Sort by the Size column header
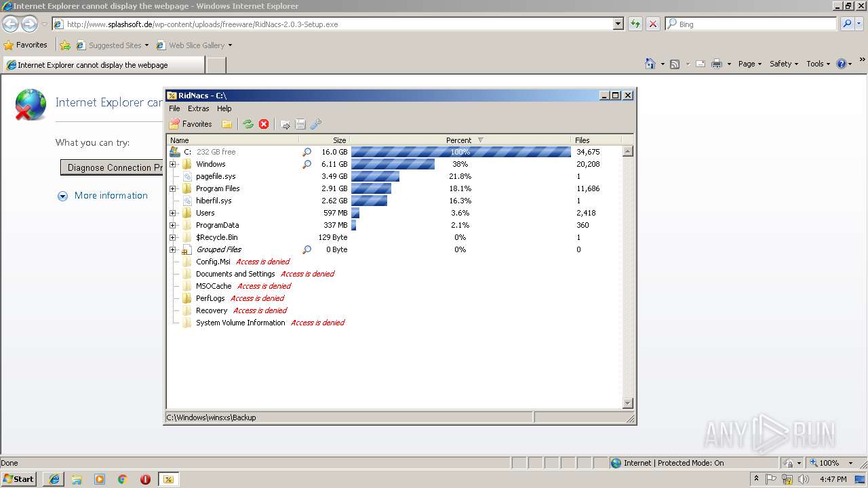Screen dimensions: 868x488 pos(324,140)
